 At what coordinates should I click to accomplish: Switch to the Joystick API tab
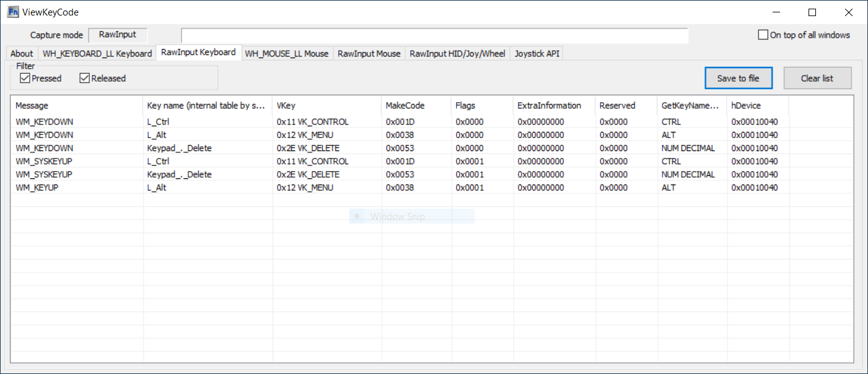pyautogui.click(x=537, y=54)
